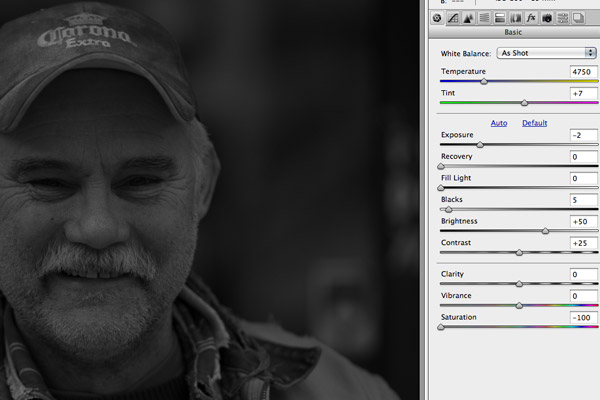This screenshot has height=400, width=600.
Task: Click the Tint slider handle
Action: coord(525,103)
